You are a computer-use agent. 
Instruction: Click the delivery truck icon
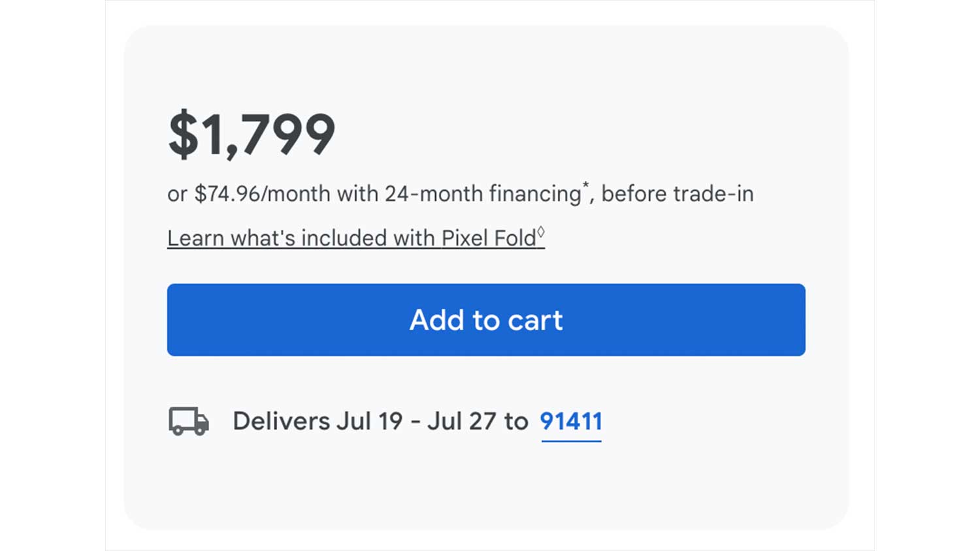[189, 421]
